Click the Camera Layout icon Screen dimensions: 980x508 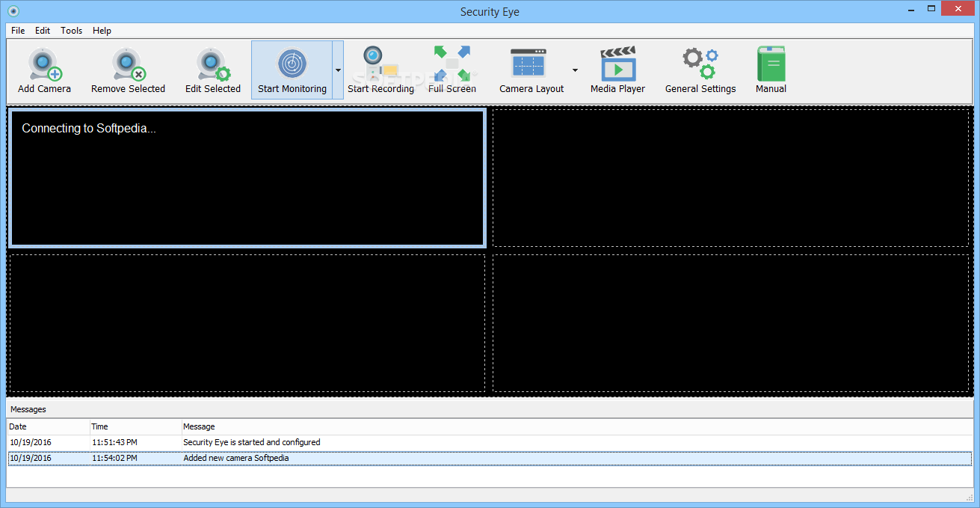[528, 64]
